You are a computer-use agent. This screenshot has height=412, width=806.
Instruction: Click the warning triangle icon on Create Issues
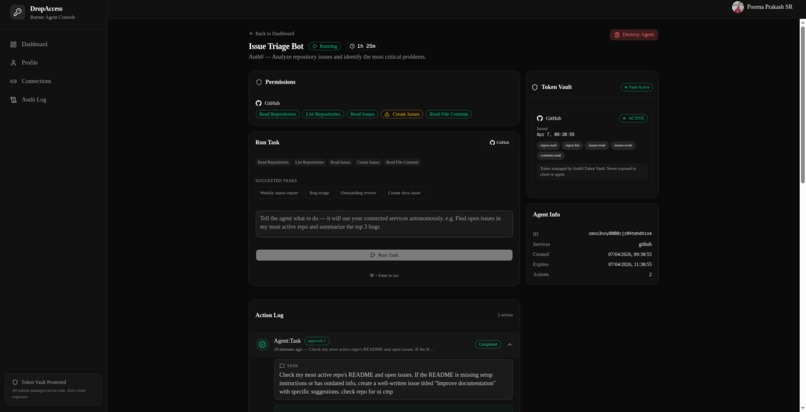pos(387,115)
